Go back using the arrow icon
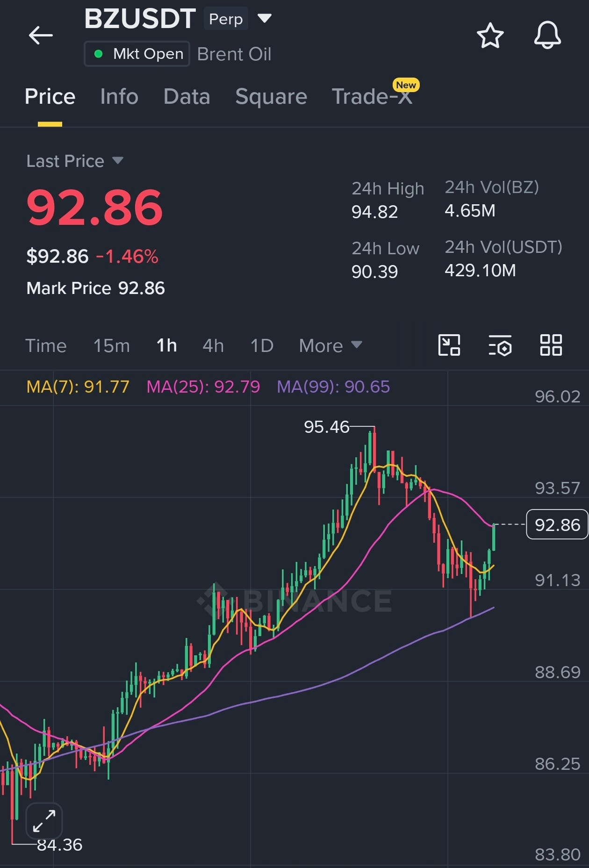Image resolution: width=589 pixels, height=868 pixels. (41, 35)
